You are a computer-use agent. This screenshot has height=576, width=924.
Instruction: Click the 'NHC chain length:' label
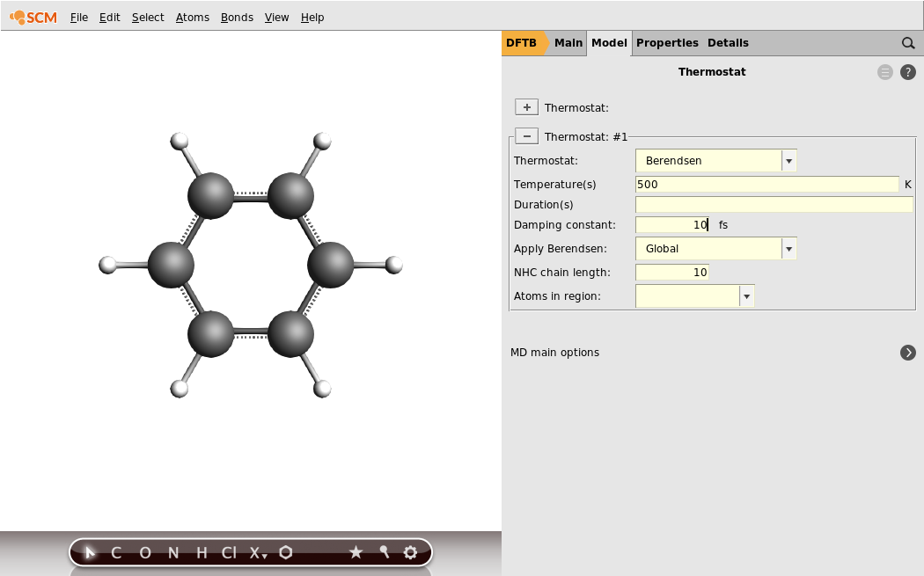[x=562, y=272]
